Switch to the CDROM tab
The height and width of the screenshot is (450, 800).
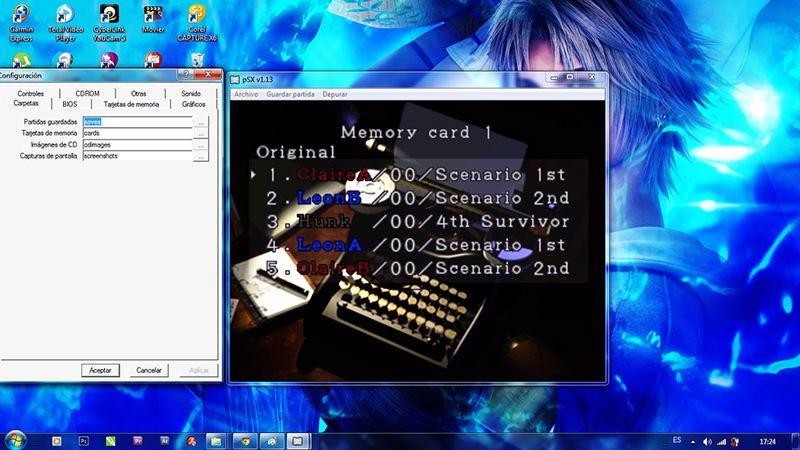[87, 93]
